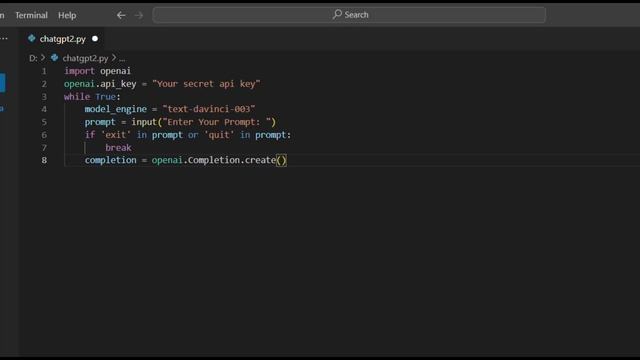Click the active blue activity bar icon
640x360 pixels.
click(2, 83)
